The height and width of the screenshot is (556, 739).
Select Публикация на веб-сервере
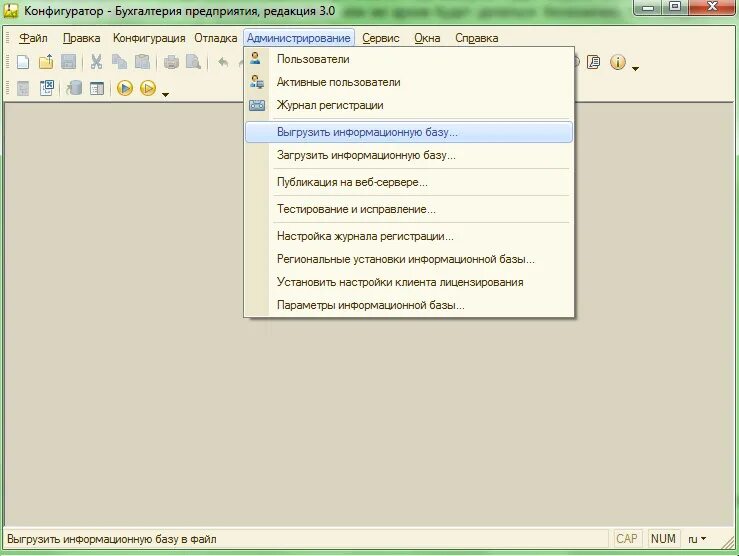[x=409, y=182]
